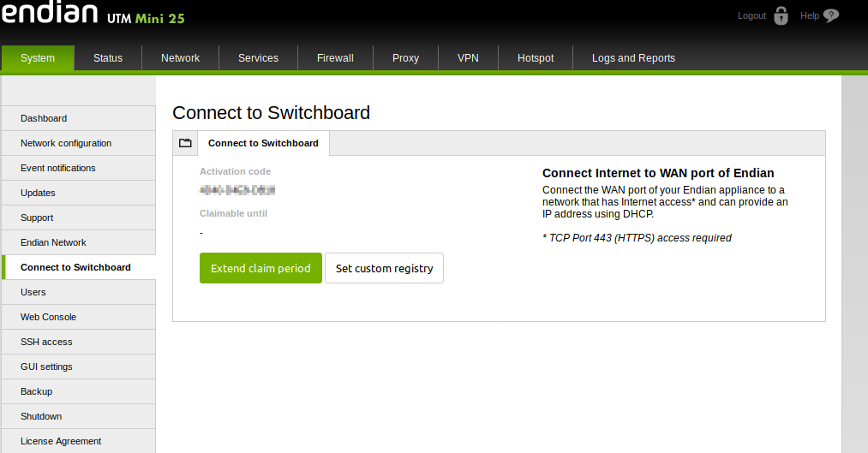Click the folder icon beside the tab

[185, 143]
